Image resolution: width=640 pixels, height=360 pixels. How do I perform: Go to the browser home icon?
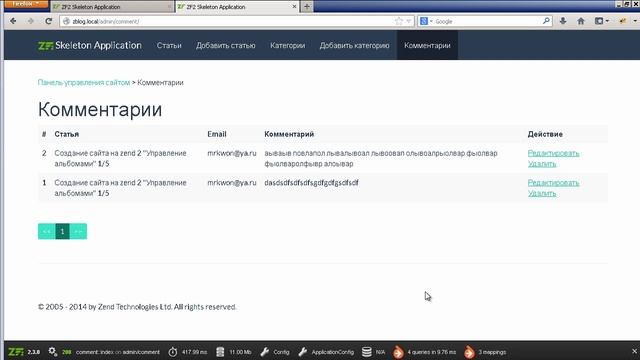coord(581,21)
